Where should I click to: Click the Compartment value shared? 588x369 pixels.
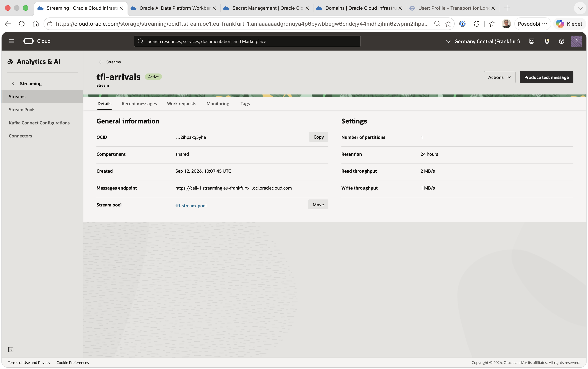[x=182, y=154]
